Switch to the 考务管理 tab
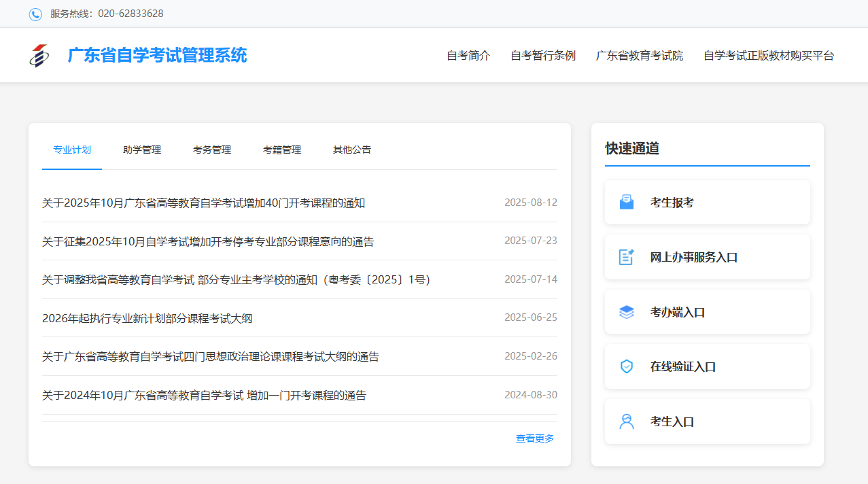The height and width of the screenshot is (484, 868). coord(212,150)
